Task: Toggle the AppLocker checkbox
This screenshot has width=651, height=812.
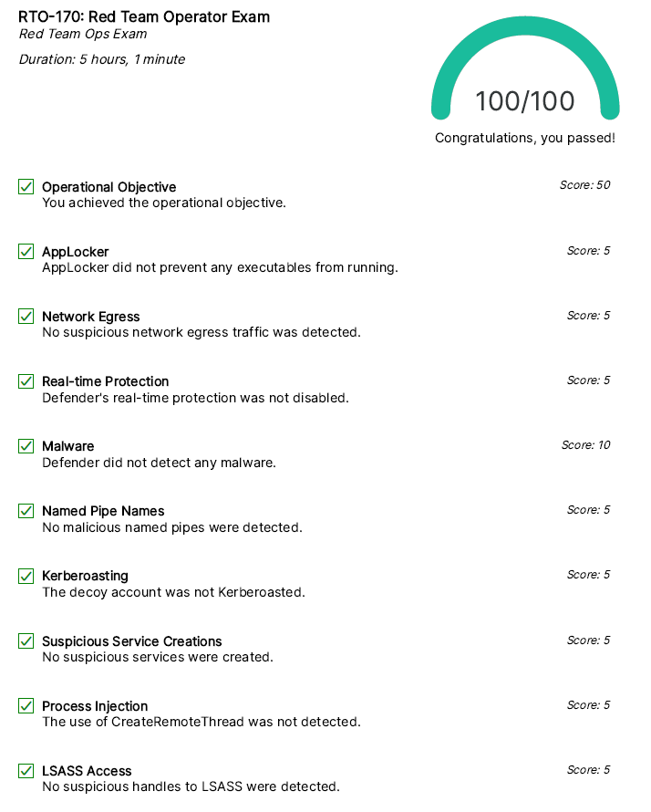Action: point(26,252)
